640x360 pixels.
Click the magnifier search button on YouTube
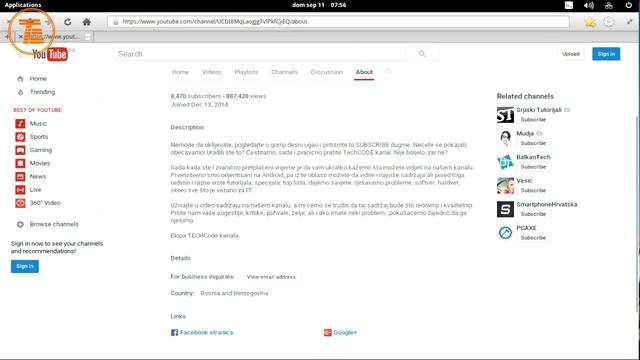point(422,54)
